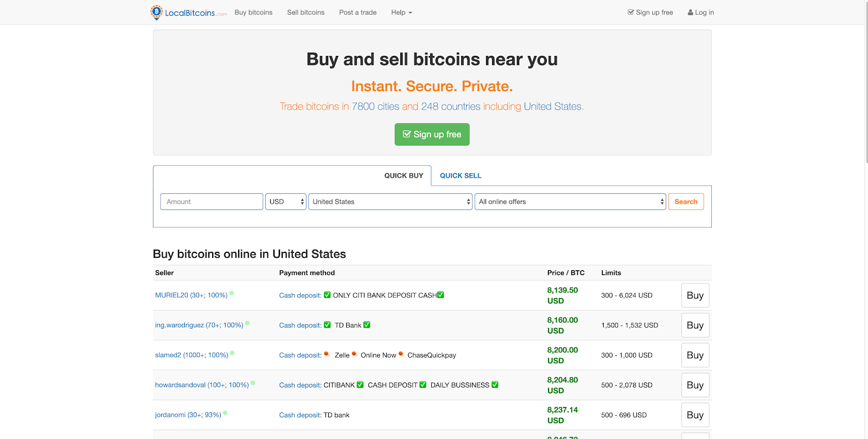Click the online status dot for slamed2
The image size is (868, 439).
232,353
